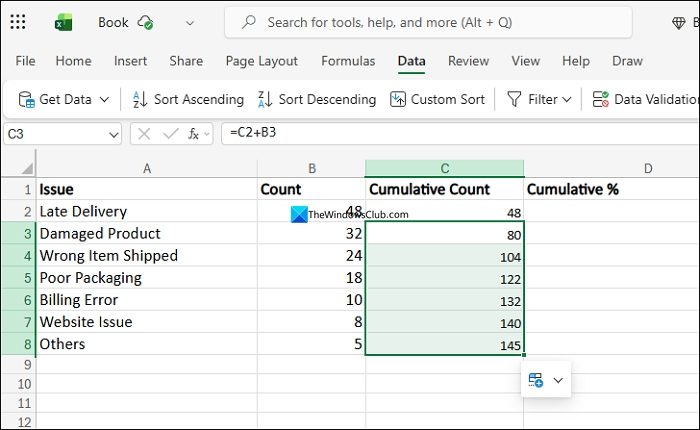Click the Get Data database icon

coord(26,99)
